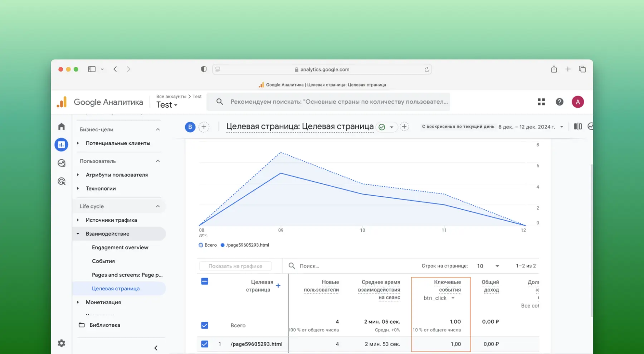Show Safari tab overview
644x354 pixels.
click(x=582, y=69)
